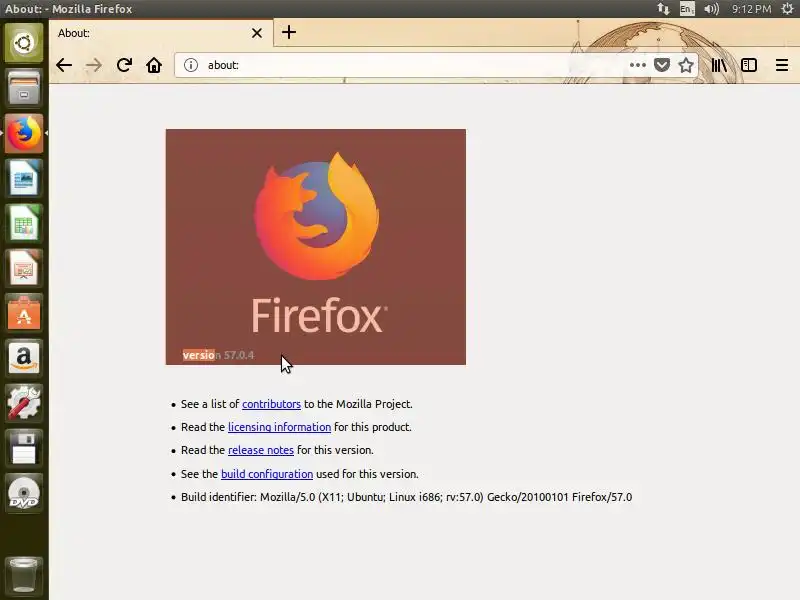The width and height of the screenshot is (800, 600).
Task: Open En keyboard language indicator
Action: 687,9
